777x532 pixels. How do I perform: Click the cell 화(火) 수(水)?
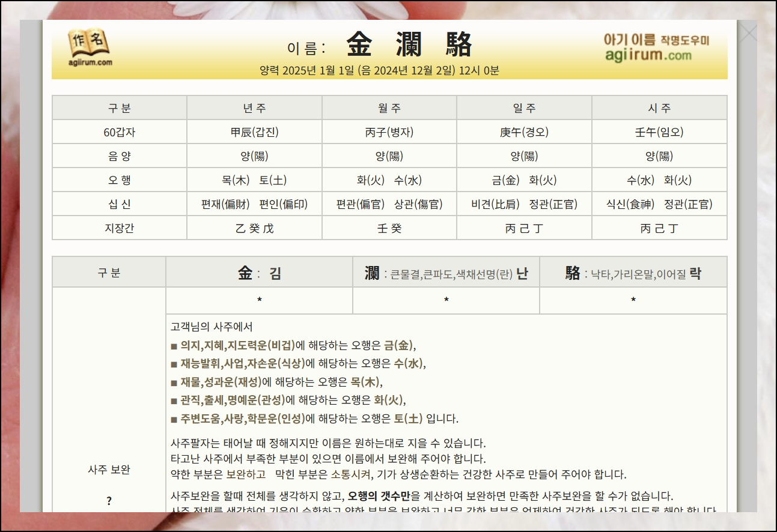tap(389, 180)
